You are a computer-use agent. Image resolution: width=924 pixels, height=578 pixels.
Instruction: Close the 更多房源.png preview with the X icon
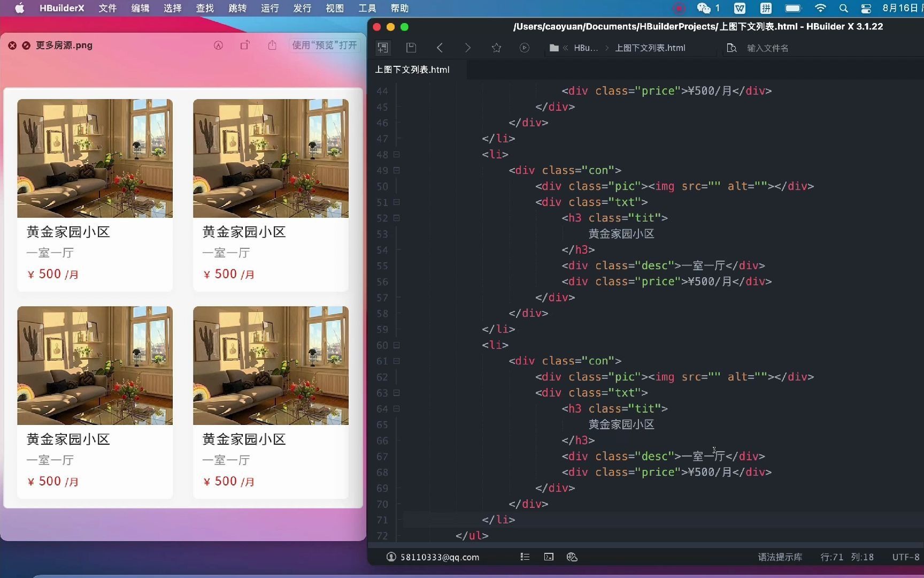point(12,45)
